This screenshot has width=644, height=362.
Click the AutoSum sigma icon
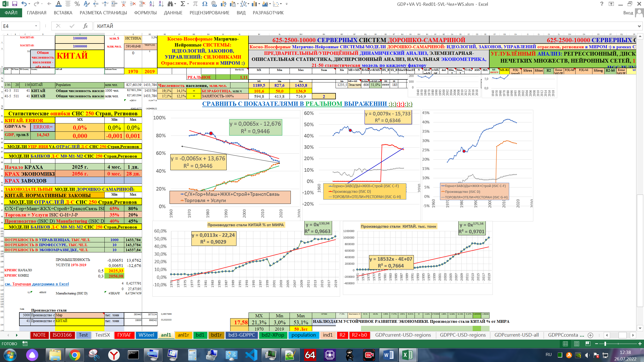click(183, 4)
